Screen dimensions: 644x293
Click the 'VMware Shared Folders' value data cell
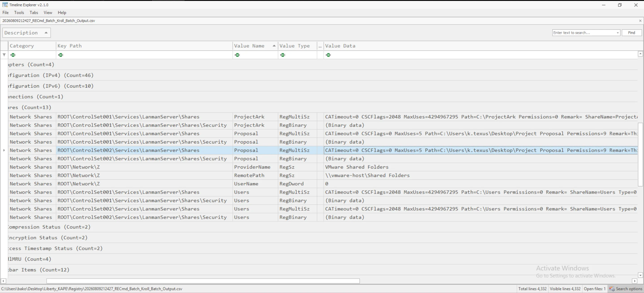[481, 167]
